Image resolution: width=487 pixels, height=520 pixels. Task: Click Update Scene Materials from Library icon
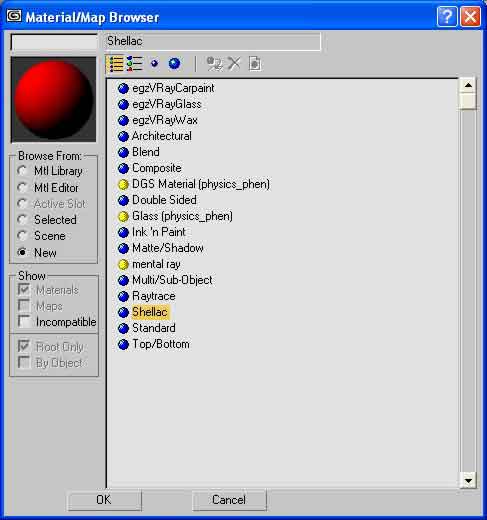(x=214, y=64)
